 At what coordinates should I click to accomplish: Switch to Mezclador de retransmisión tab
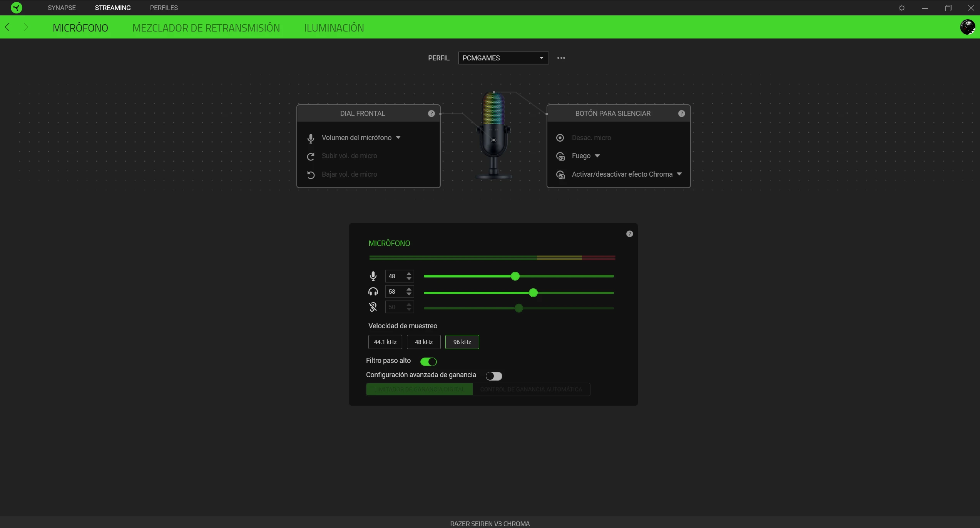click(206, 28)
